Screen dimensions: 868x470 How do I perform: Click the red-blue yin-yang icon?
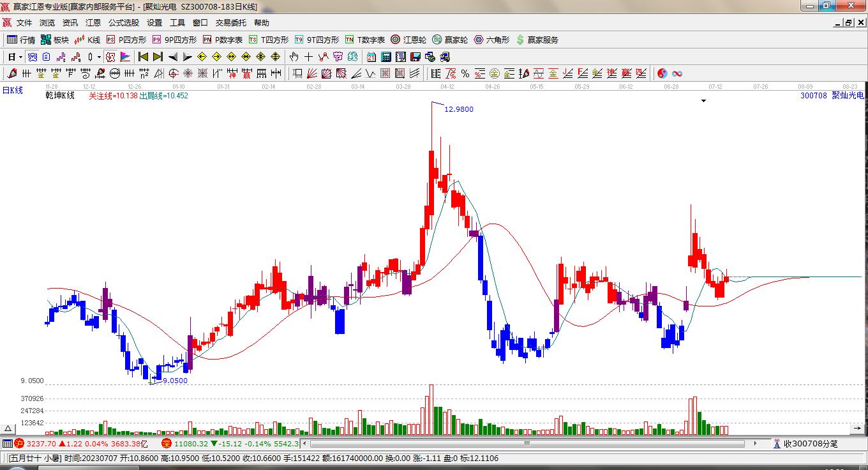pos(662,73)
